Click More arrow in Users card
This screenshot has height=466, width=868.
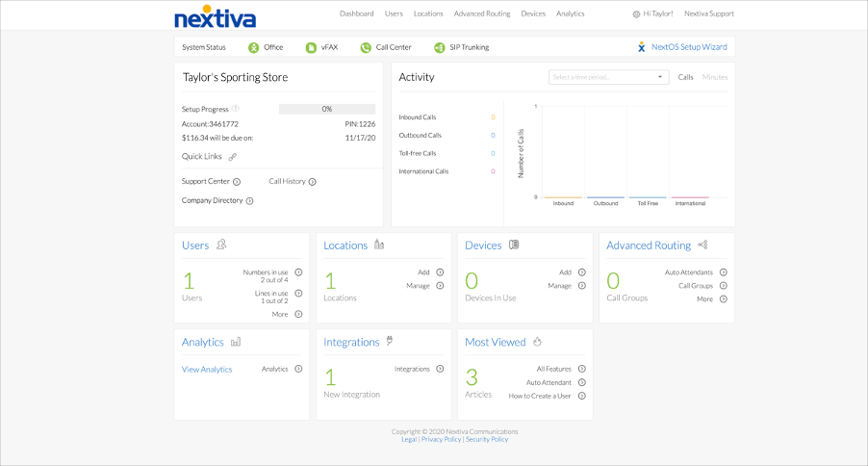coord(298,314)
